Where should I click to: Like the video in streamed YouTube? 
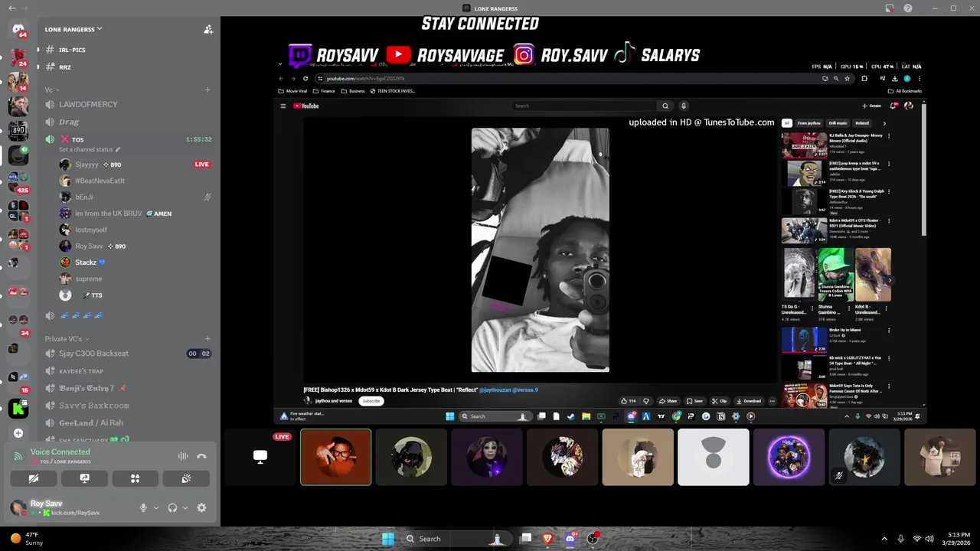tap(628, 401)
